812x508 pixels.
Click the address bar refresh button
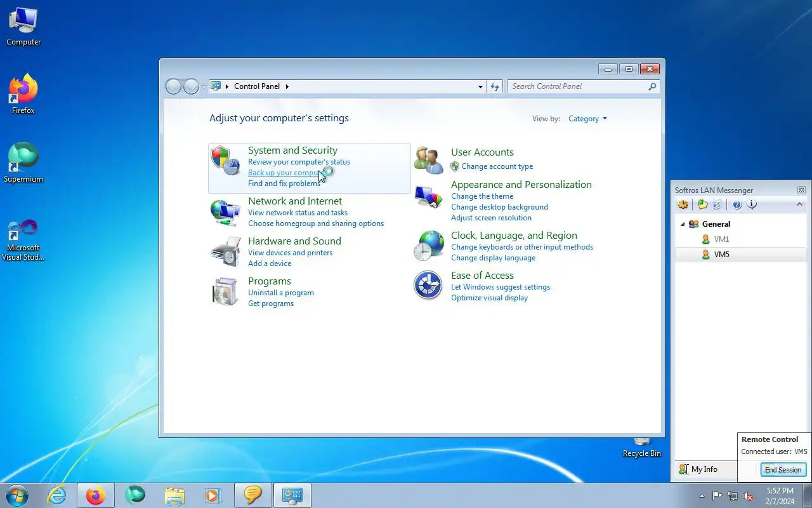[x=495, y=86]
